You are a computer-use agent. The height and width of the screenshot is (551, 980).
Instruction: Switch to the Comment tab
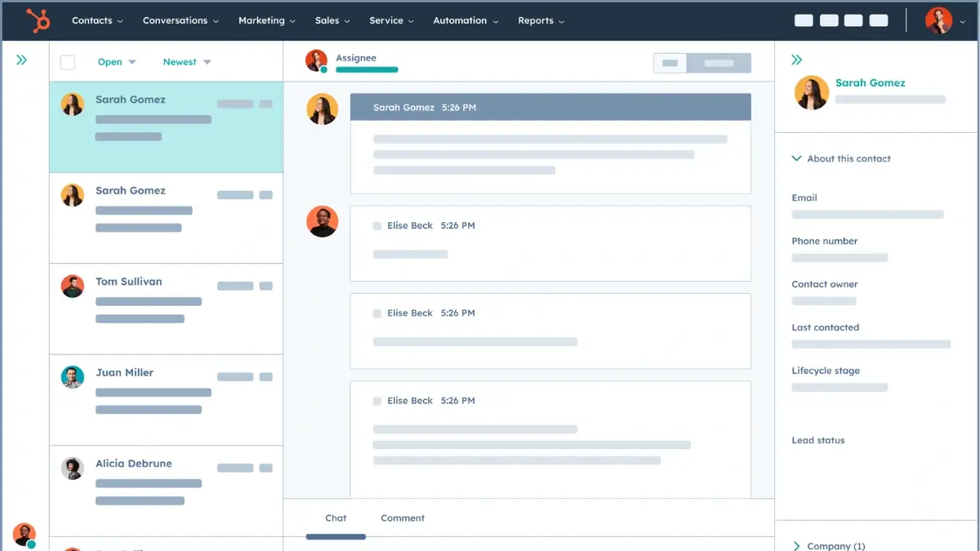(x=403, y=518)
